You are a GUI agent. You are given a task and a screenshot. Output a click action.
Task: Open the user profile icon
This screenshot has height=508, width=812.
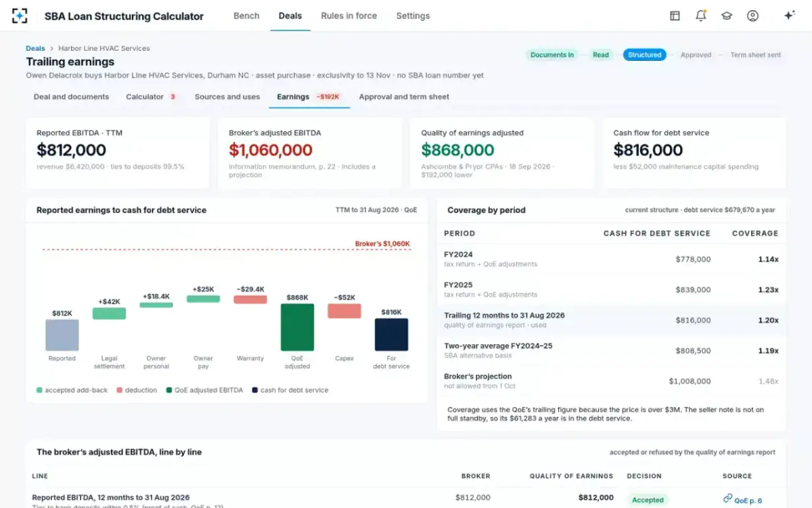(752, 16)
